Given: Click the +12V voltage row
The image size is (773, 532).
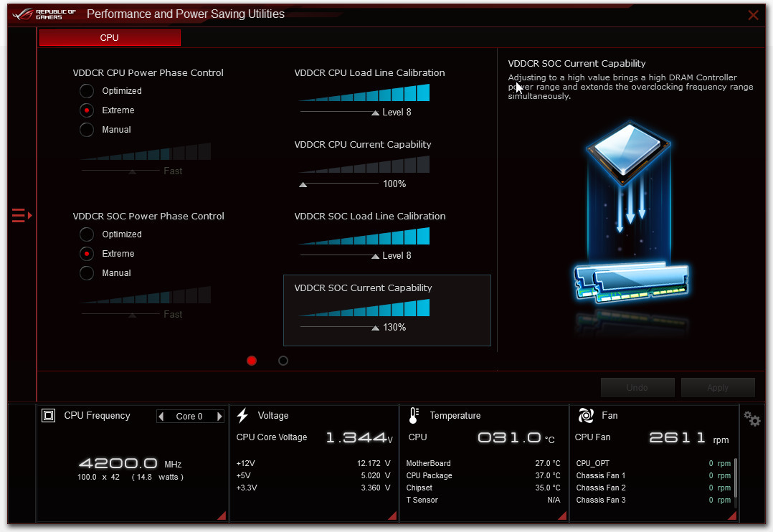Looking at the screenshot, I should [x=313, y=463].
